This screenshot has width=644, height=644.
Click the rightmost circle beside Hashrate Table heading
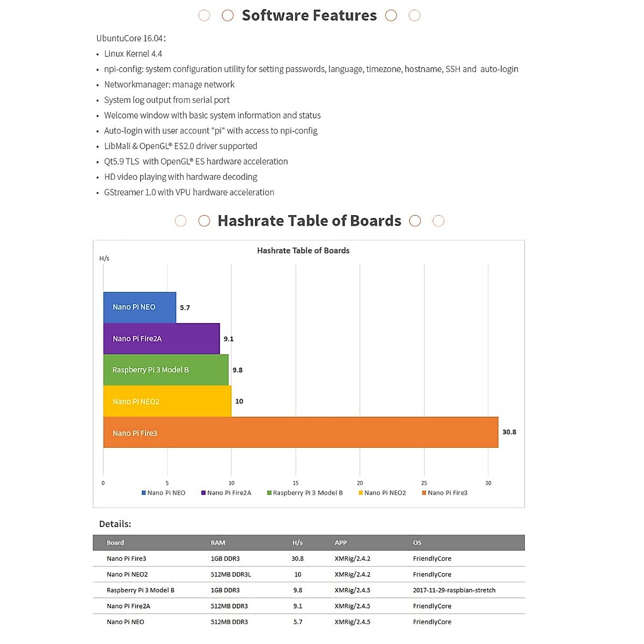click(x=438, y=221)
